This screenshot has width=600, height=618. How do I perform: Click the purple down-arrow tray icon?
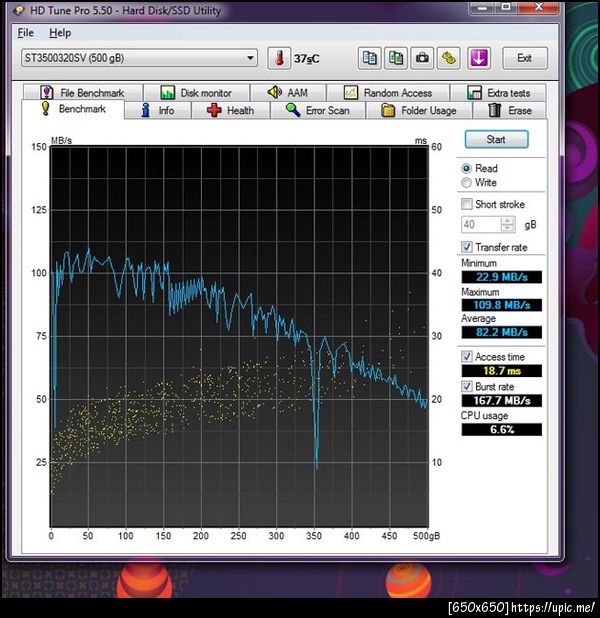click(x=479, y=58)
